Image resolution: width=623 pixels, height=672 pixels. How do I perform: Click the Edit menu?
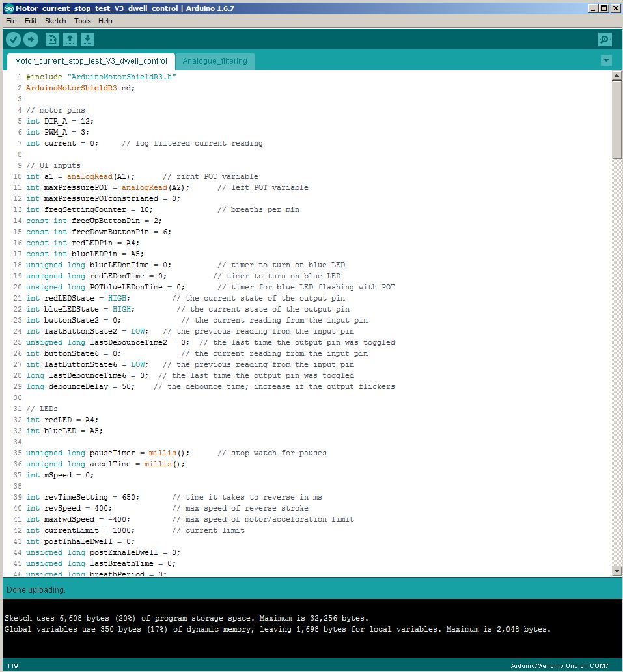tap(30, 21)
